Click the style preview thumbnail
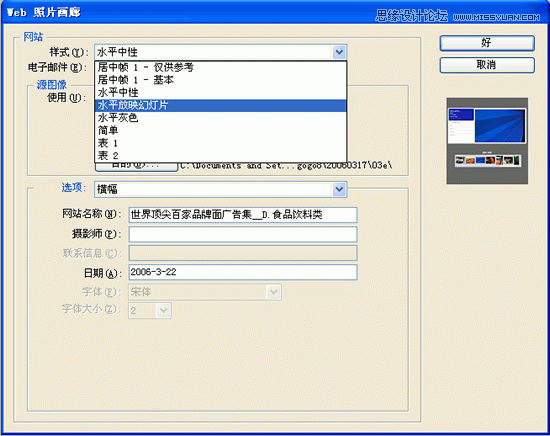This screenshot has height=436, width=550. point(487,141)
